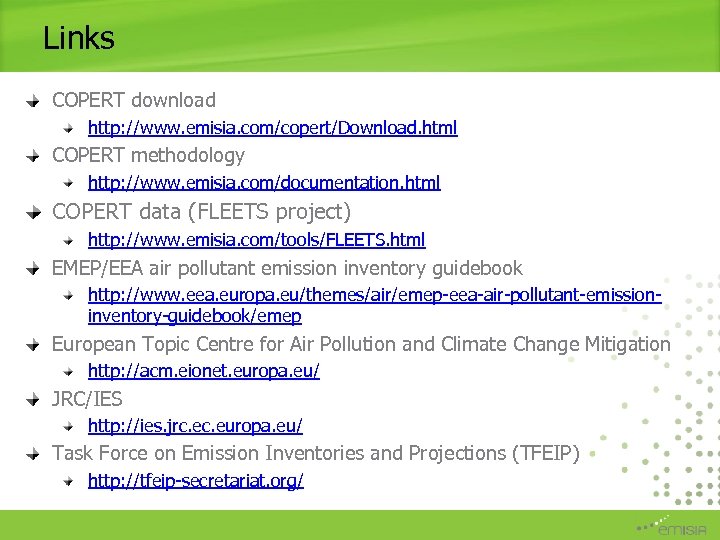Click the Task Force on Emission Inventories heading
Screen dimensions: 720x540
[x=315, y=453]
